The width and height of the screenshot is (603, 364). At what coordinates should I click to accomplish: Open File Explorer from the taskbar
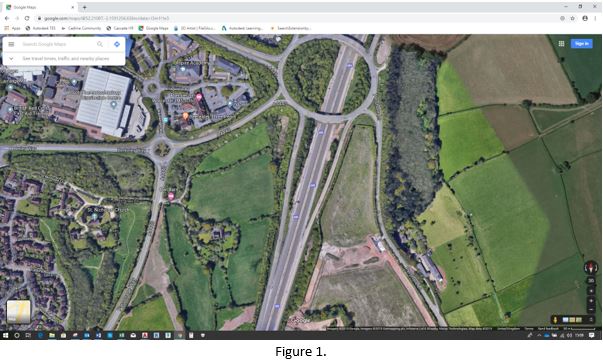click(52, 335)
